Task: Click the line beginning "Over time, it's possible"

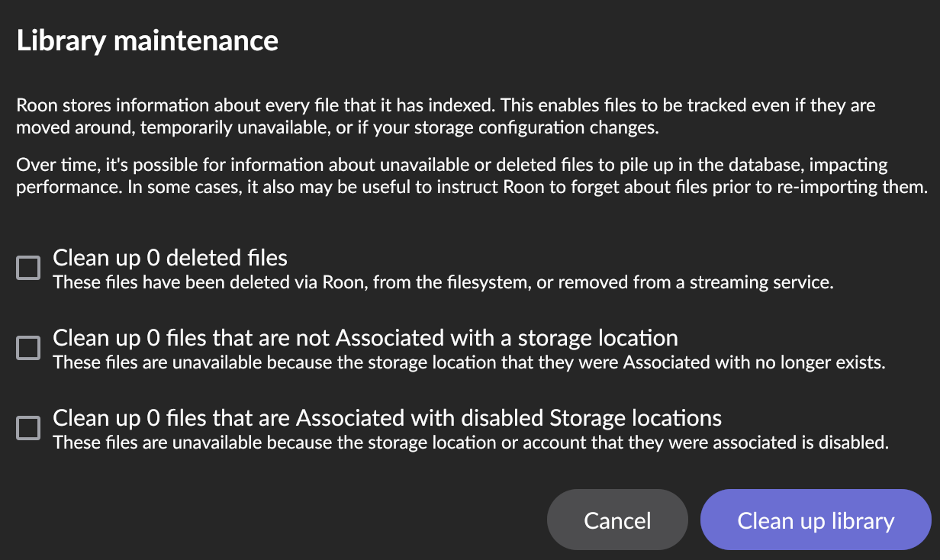Action: pyautogui.click(x=452, y=165)
